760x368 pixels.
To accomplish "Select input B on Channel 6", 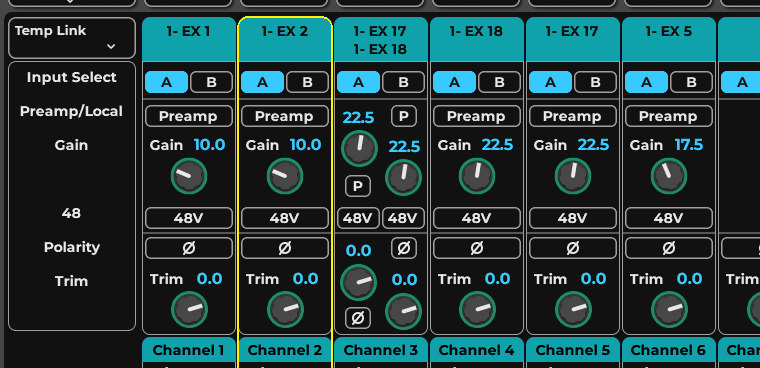I will tap(691, 82).
